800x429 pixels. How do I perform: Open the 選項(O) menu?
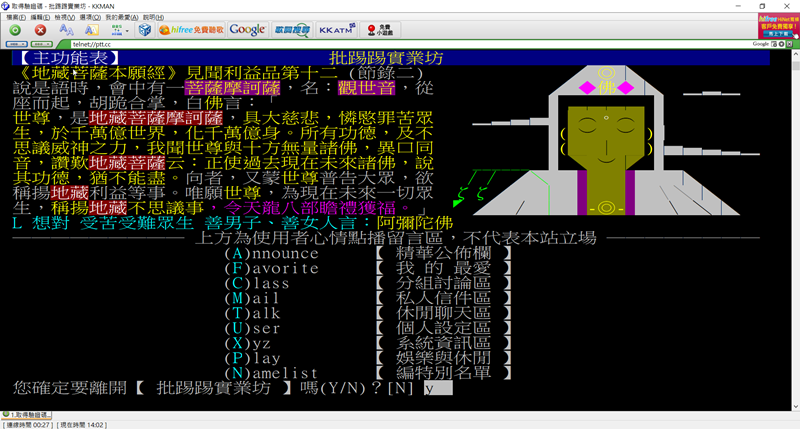coord(90,17)
